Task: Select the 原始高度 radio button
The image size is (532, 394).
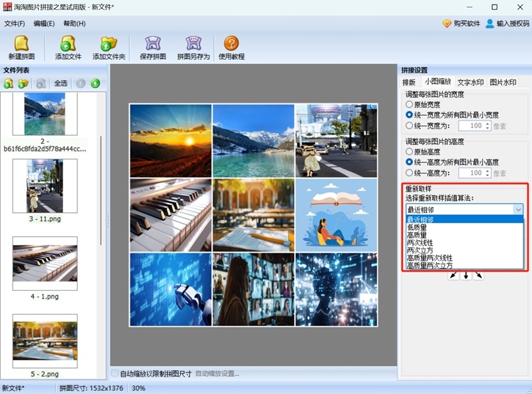Action: pos(410,152)
